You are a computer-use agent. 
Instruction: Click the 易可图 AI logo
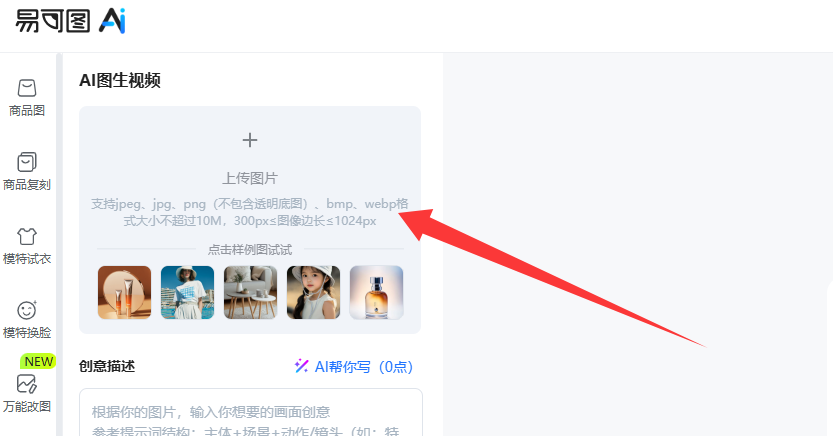[71, 21]
